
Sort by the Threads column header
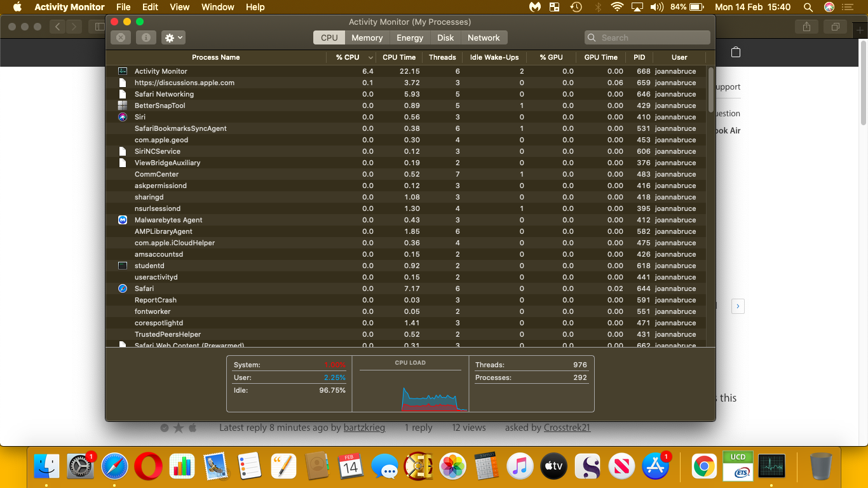442,57
